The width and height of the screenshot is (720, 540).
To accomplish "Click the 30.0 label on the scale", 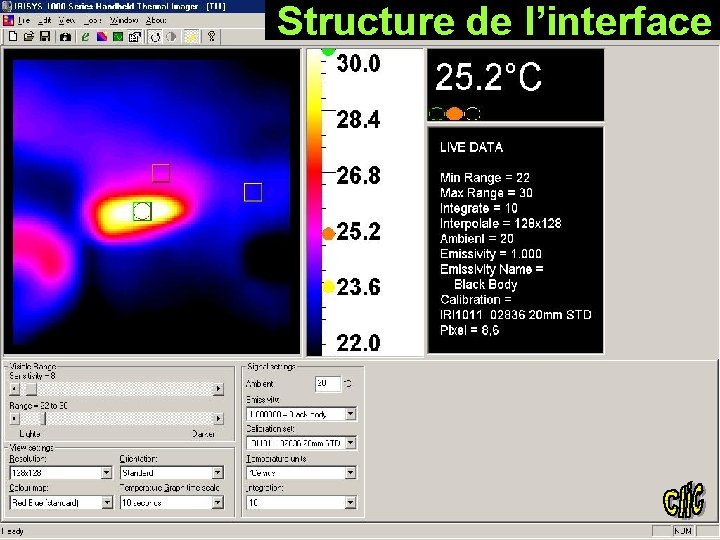I will tap(358, 63).
